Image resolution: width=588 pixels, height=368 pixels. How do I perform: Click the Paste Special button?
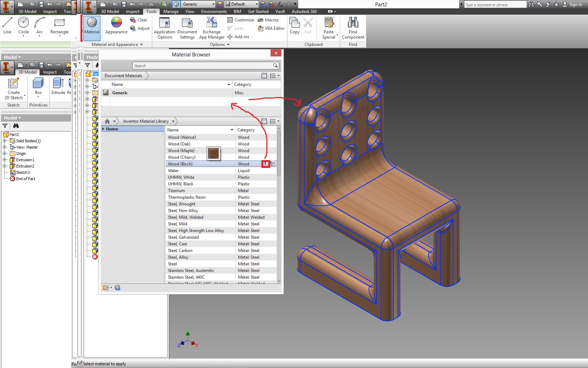329,28
